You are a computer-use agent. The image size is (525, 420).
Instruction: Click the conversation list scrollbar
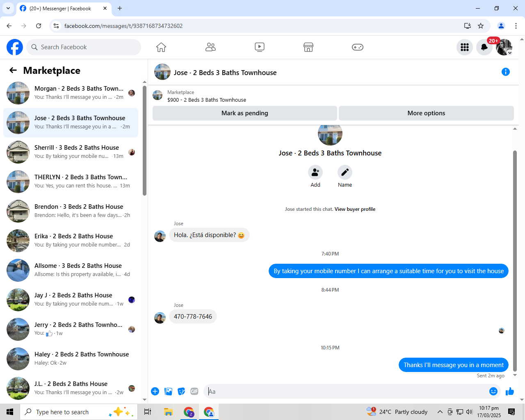[x=144, y=140]
